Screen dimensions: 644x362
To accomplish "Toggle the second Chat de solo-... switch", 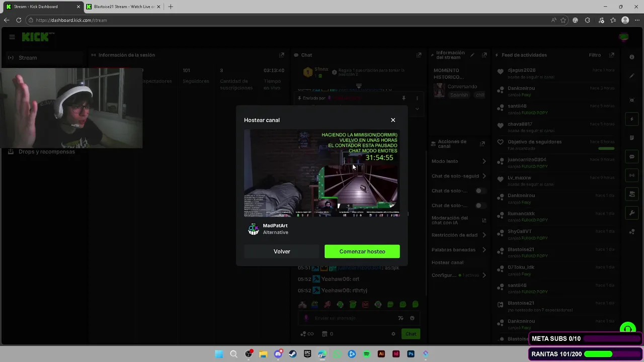I will tap(481, 206).
